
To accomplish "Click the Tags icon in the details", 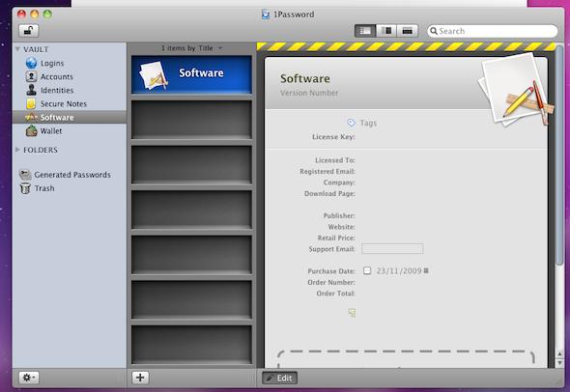I will [x=351, y=123].
